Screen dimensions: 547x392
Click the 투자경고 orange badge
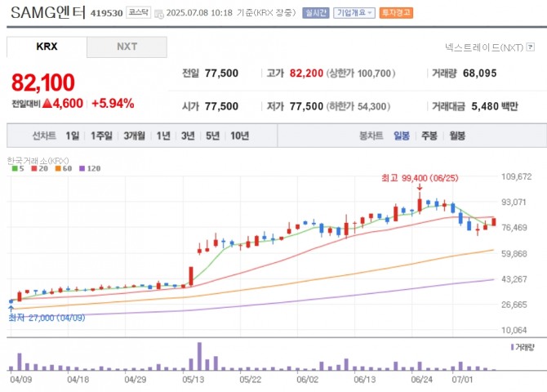tap(396, 13)
